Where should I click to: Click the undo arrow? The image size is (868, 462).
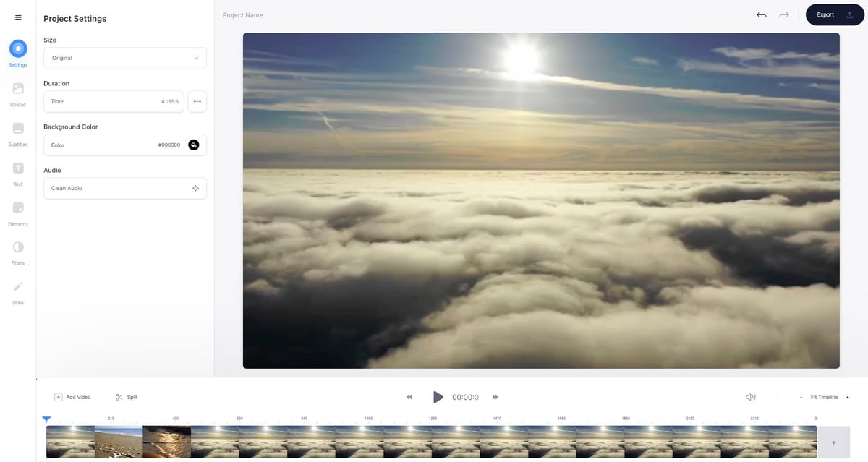click(762, 14)
